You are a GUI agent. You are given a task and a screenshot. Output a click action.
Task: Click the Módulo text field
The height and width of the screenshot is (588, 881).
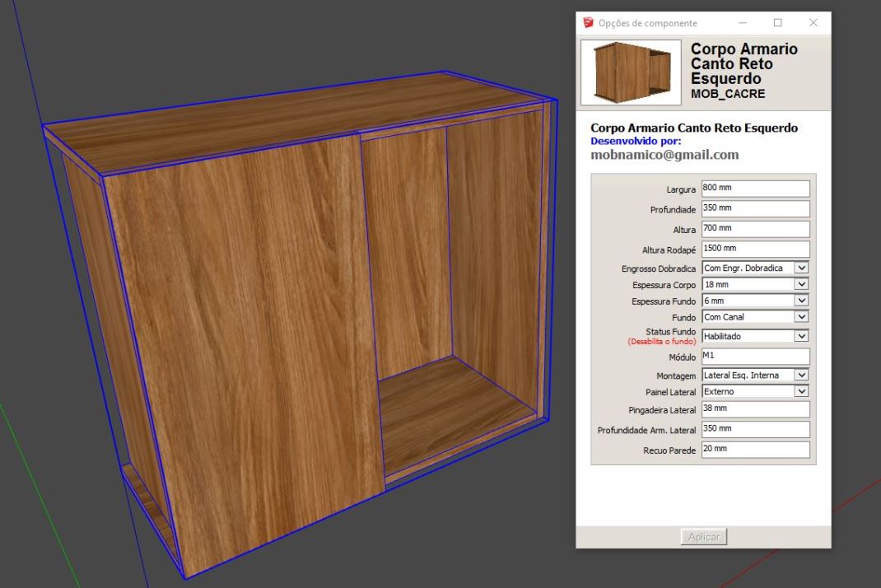755,357
